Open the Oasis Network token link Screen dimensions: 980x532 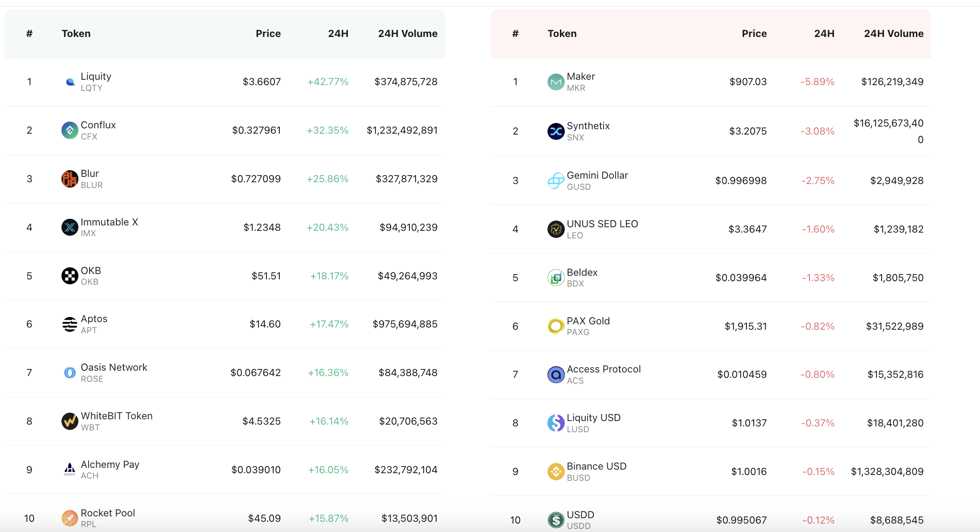tap(114, 368)
